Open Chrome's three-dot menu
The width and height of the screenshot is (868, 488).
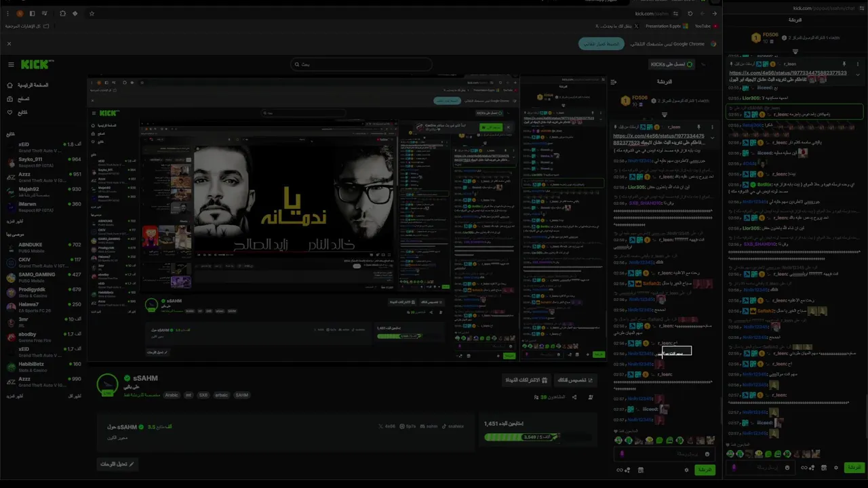[x=7, y=14]
